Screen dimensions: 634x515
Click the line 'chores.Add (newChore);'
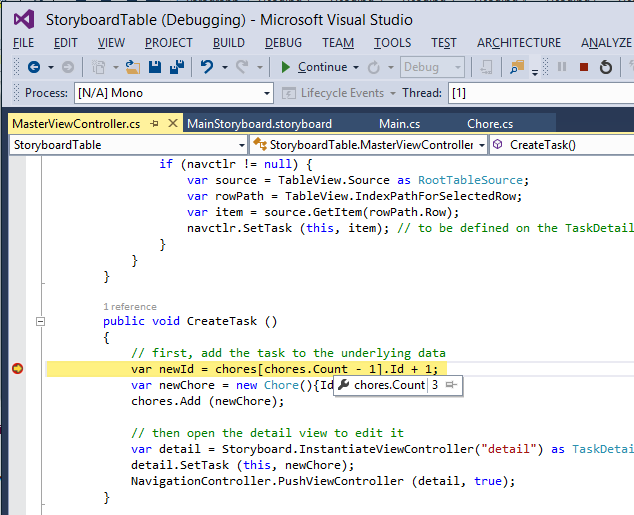(x=207, y=401)
